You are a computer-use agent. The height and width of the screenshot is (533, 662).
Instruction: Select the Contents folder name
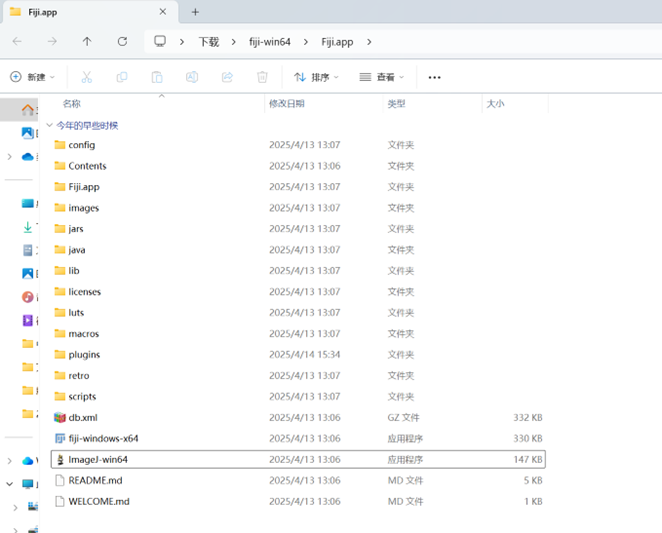pos(87,166)
